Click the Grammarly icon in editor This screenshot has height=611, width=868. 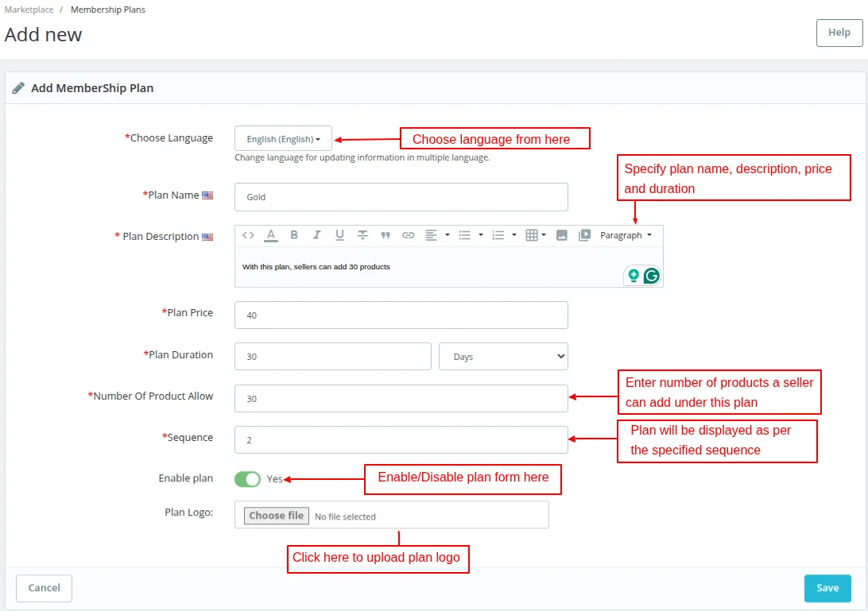click(652, 276)
